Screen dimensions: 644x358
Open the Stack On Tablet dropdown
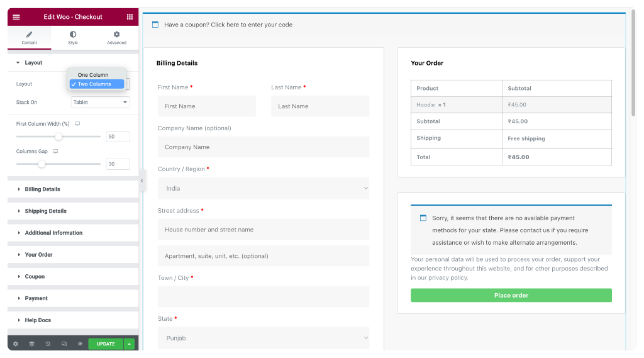[x=100, y=102]
